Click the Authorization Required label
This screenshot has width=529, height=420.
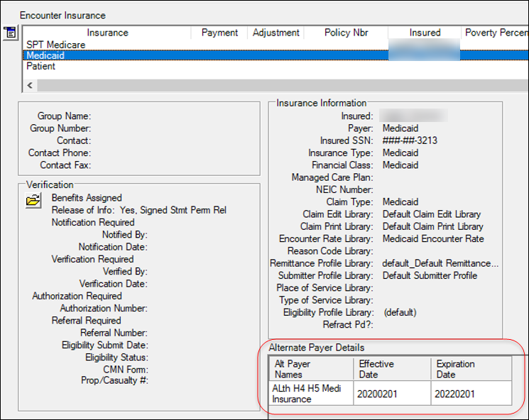77,296
